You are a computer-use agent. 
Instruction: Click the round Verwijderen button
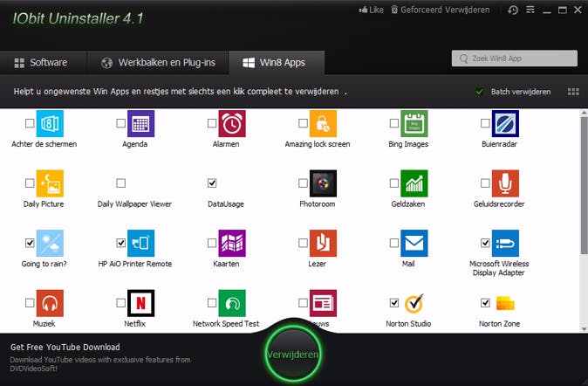point(293,354)
